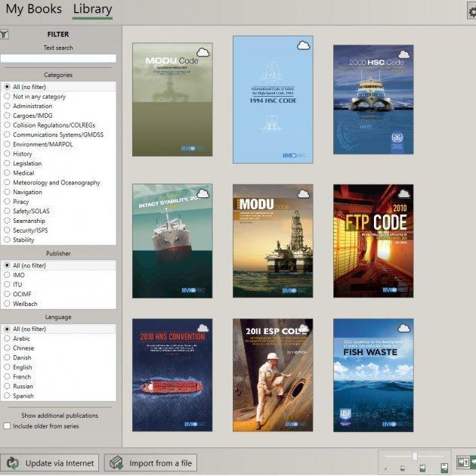Switch to the cover grid view icon

coord(463,462)
